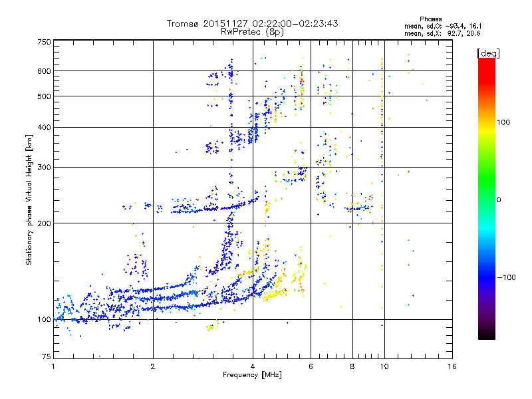Click the colorbar tick label '0'
This screenshot has height=399, width=532.
coord(499,200)
